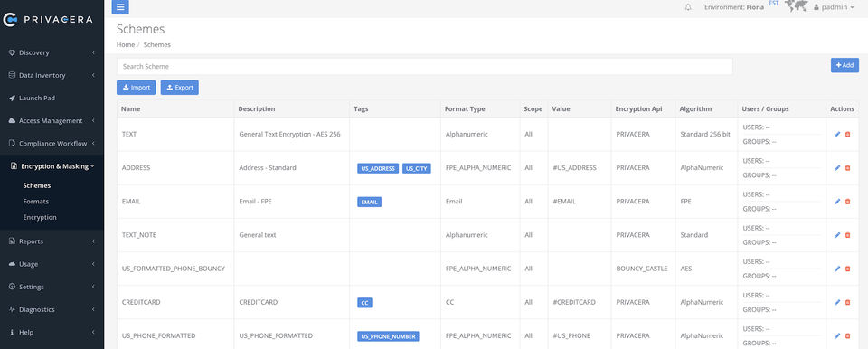Edit the US_PHONE_FORMATTED scheme
The height and width of the screenshot is (349, 868).
click(x=837, y=335)
